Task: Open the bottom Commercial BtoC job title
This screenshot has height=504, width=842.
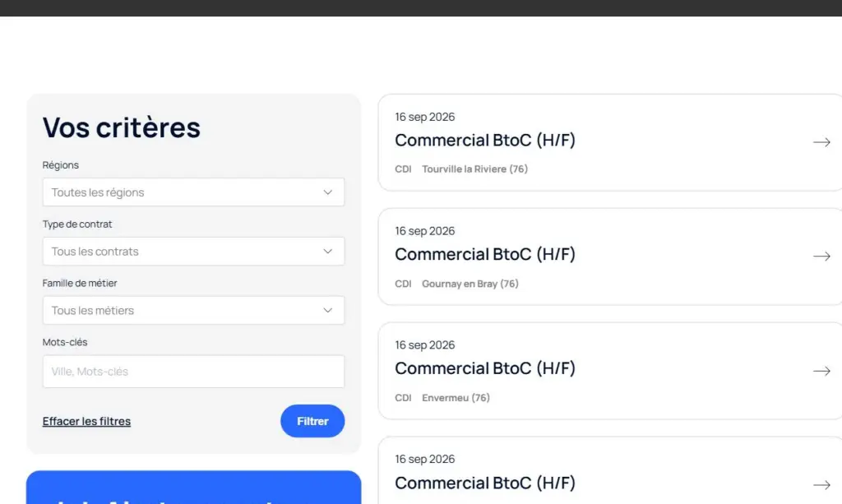Action: pos(485,483)
